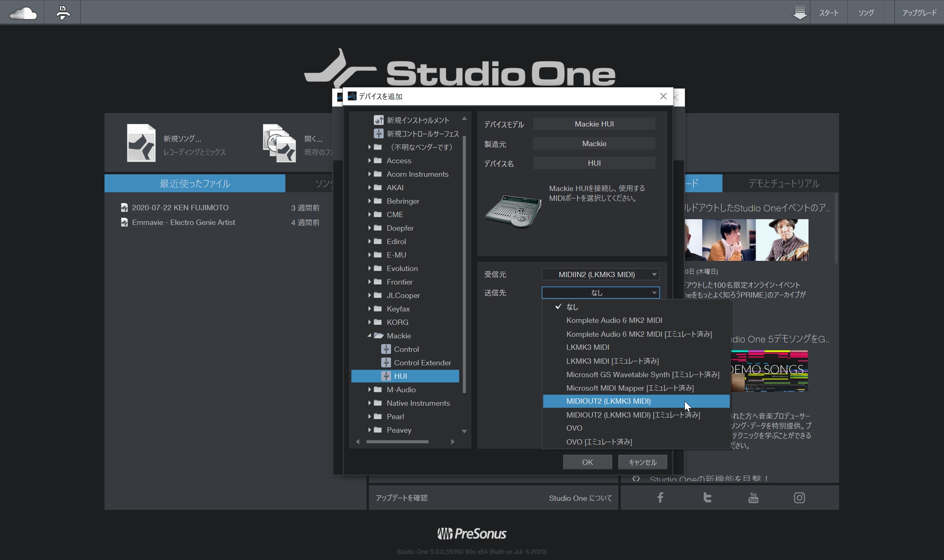Click the PreSonus Exchange icon in top bar
This screenshot has height=560, width=944.
pos(63,13)
